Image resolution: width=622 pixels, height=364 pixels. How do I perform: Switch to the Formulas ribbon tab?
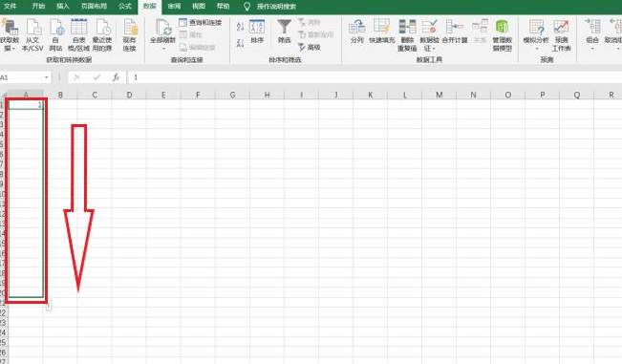(x=125, y=7)
